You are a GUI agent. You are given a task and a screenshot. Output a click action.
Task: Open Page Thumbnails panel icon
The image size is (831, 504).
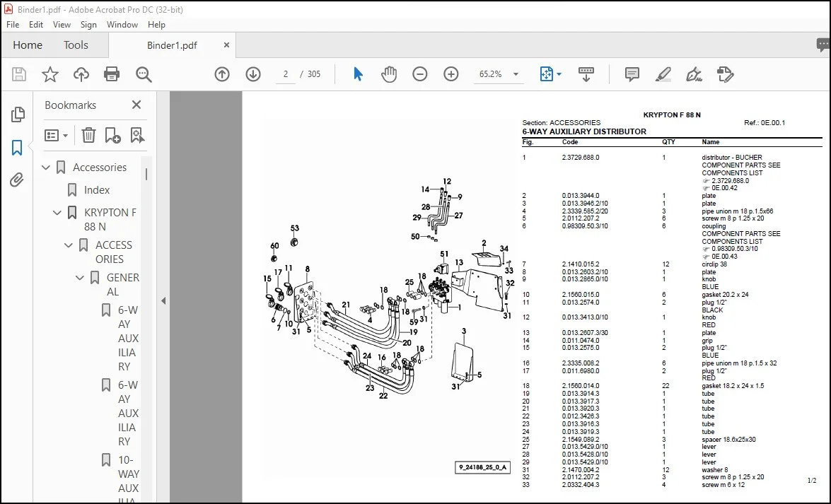[18, 115]
